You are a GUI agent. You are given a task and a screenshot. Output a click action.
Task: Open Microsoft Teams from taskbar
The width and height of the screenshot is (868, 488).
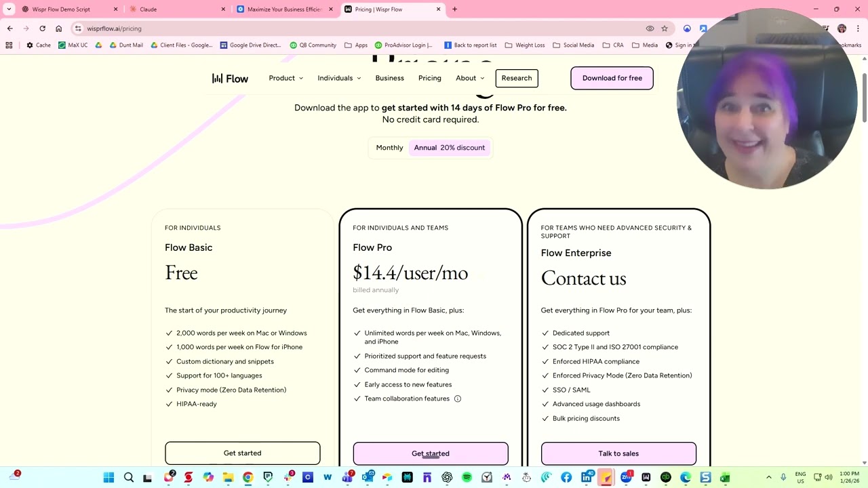pos(347,478)
